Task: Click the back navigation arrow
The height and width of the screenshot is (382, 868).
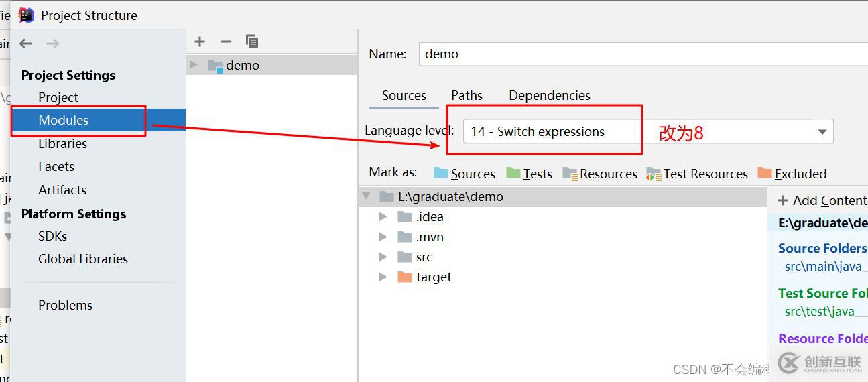Action: 26,44
